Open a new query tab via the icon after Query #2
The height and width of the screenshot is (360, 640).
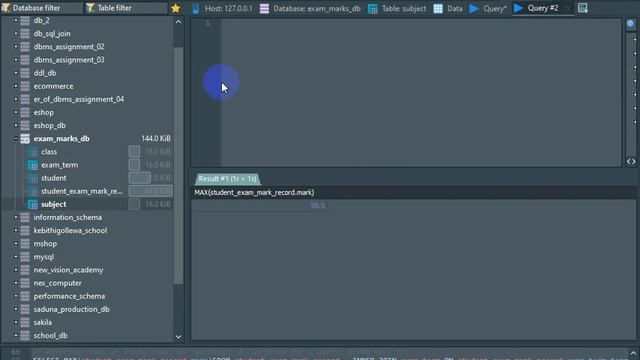pos(582,8)
